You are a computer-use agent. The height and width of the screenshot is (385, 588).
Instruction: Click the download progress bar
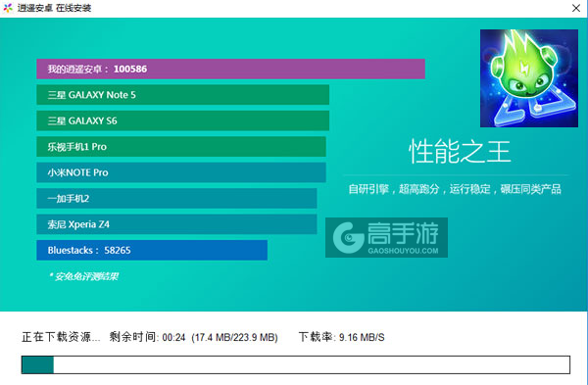point(296,364)
